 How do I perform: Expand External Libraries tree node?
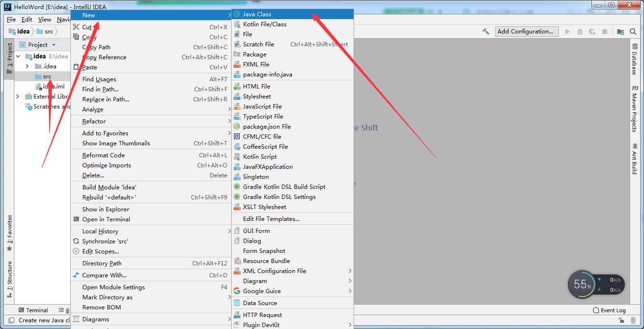[x=18, y=97]
